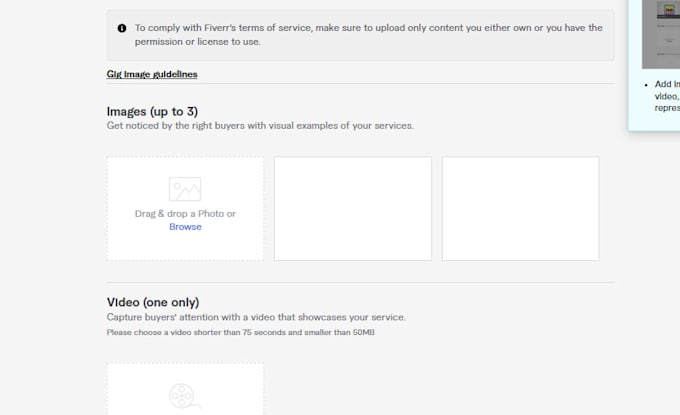Click the 'Images (up to 3)' heading
This screenshot has height=415, width=680.
coord(152,111)
